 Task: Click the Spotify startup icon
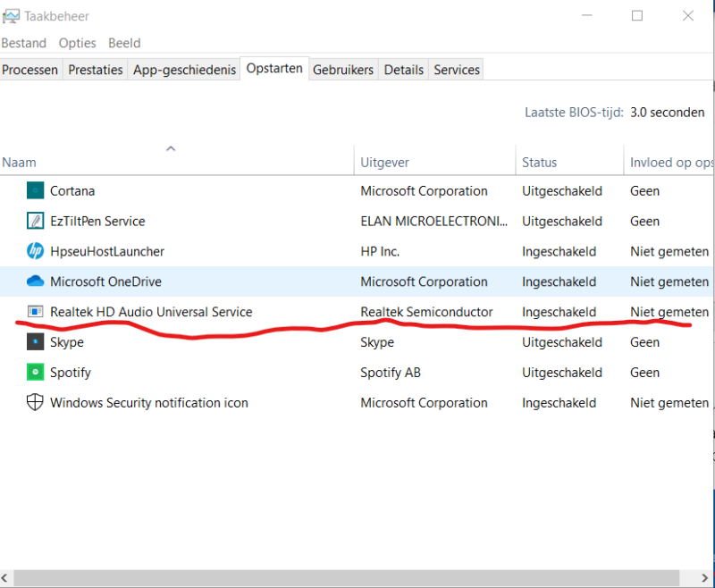pos(35,373)
